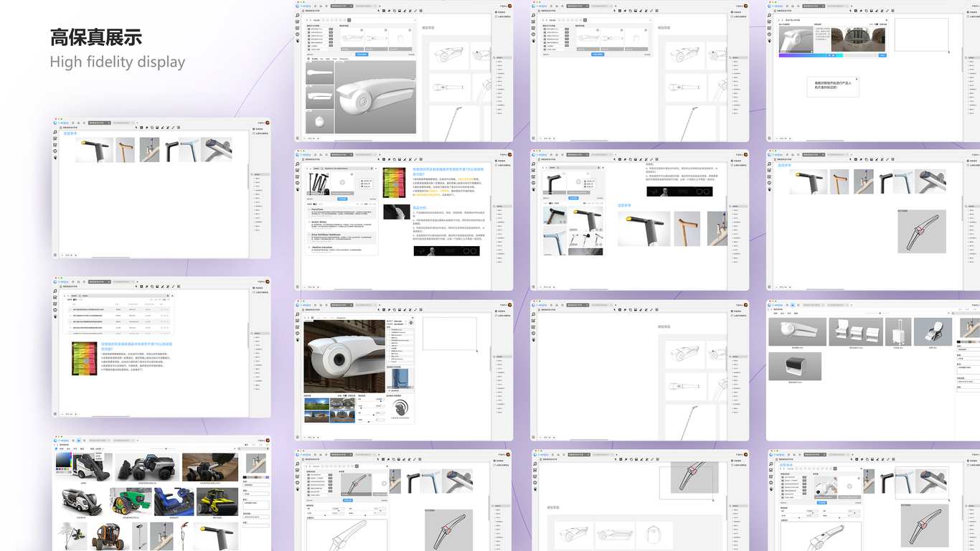Select the Switch Sticks radio option
The height and width of the screenshot is (551, 980).
(x=309, y=222)
